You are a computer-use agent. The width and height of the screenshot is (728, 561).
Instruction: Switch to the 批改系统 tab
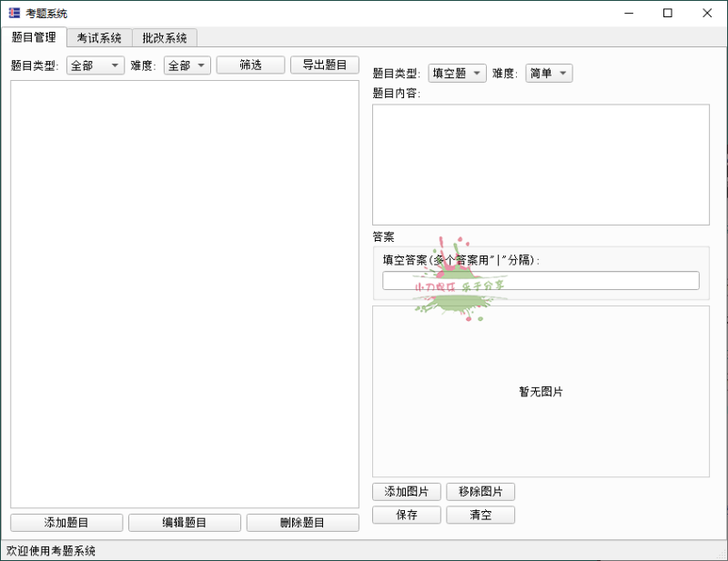click(167, 38)
